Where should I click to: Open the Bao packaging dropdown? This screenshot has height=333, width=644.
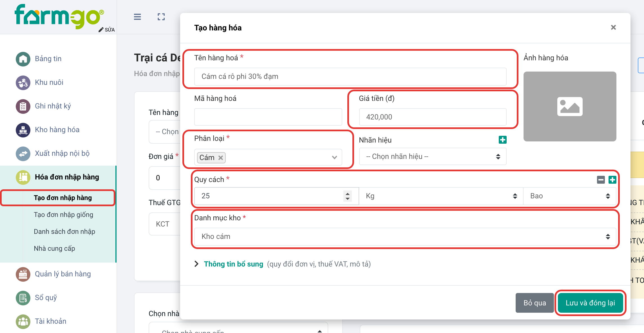coord(570,196)
